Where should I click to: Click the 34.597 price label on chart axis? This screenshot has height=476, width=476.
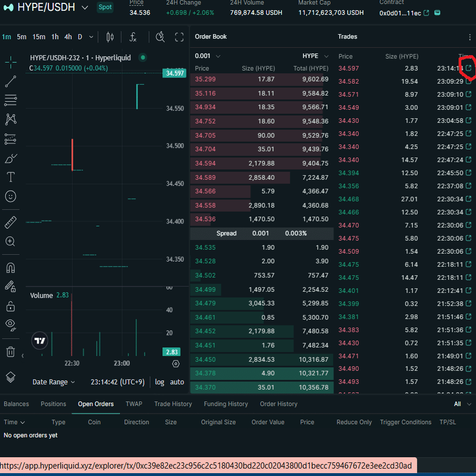(x=174, y=73)
